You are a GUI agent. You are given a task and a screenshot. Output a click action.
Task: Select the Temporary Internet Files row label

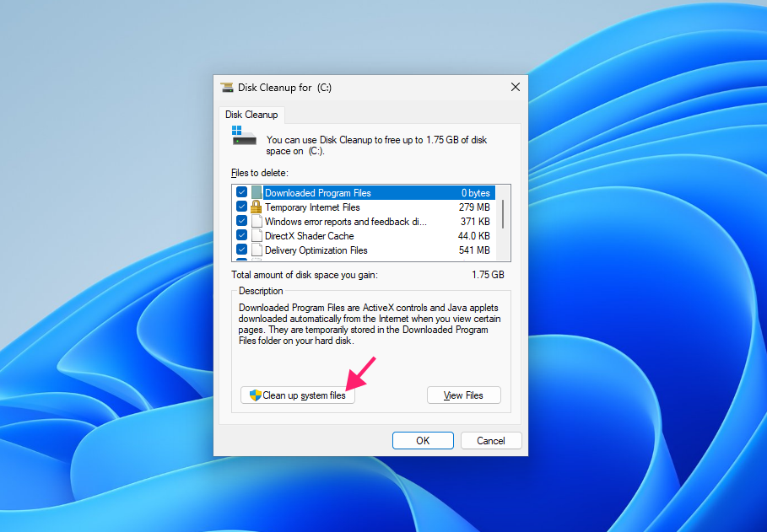click(x=312, y=207)
